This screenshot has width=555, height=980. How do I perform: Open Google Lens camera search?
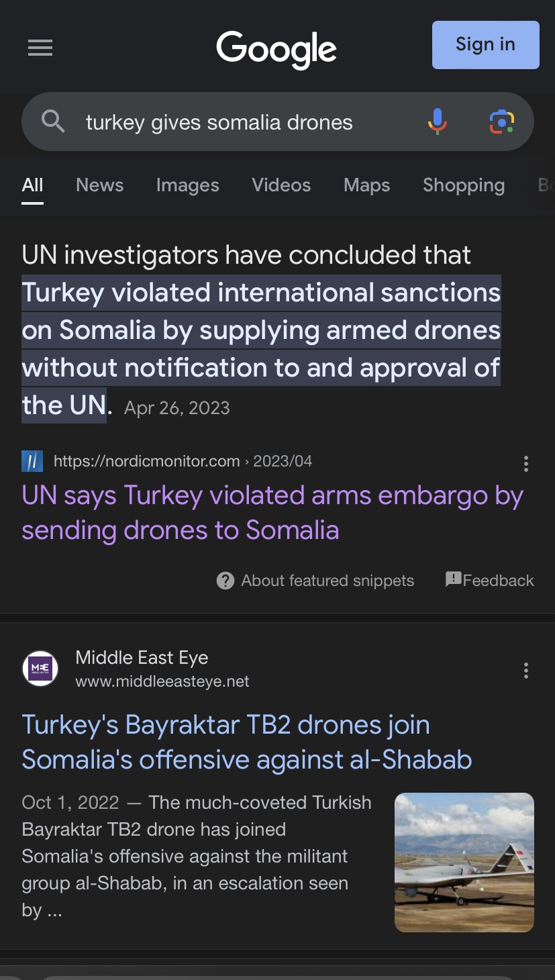click(x=501, y=121)
